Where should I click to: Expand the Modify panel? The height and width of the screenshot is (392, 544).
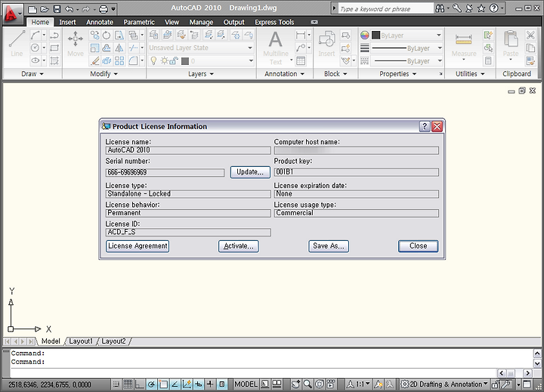(104, 74)
